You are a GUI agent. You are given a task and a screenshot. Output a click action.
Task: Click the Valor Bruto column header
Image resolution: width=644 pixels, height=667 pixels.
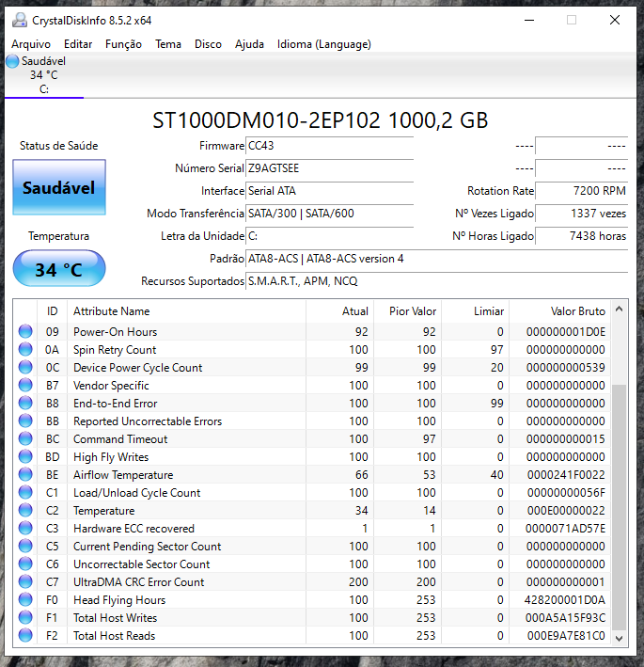[x=559, y=311]
